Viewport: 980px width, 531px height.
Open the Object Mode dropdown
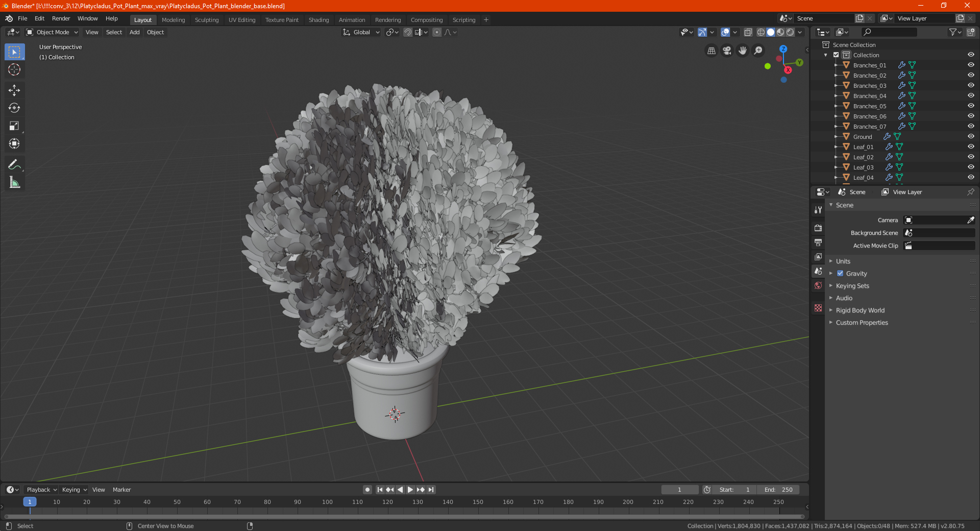(x=52, y=32)
